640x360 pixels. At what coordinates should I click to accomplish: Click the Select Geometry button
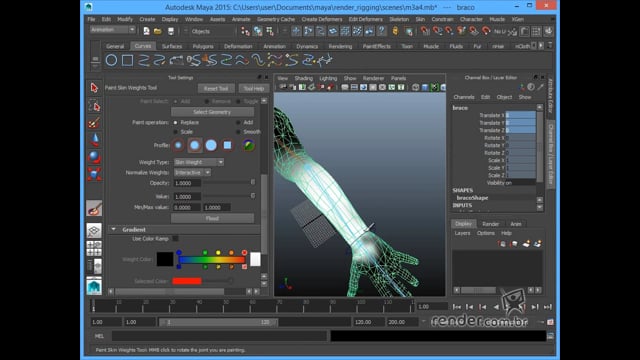tap(212, 112)
